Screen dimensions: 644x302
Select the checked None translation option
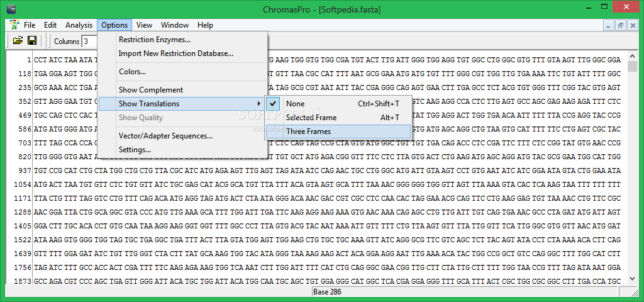pos(338,104)
